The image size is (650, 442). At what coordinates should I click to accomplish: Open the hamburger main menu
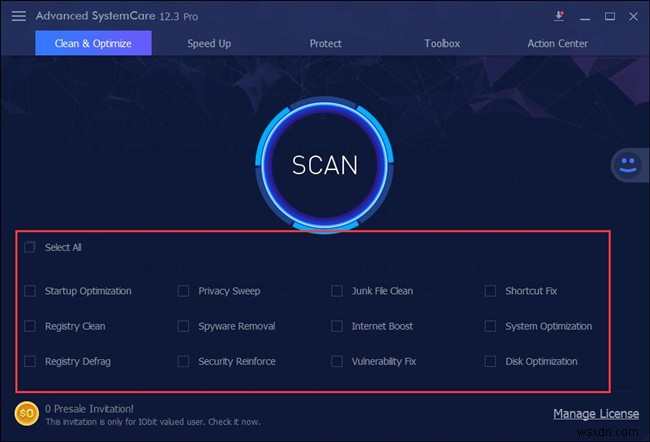(x=18, y=16)
